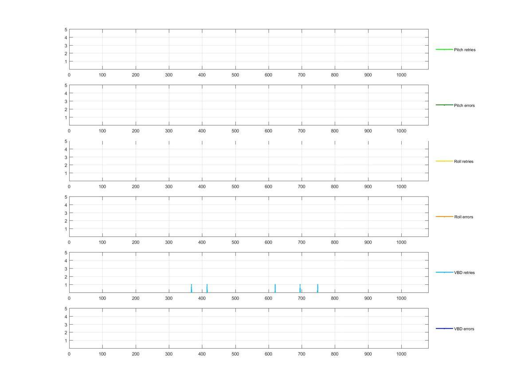Click the 500 x-axis label under Pitch retries plot
The image size is (532, 392).
235,75
